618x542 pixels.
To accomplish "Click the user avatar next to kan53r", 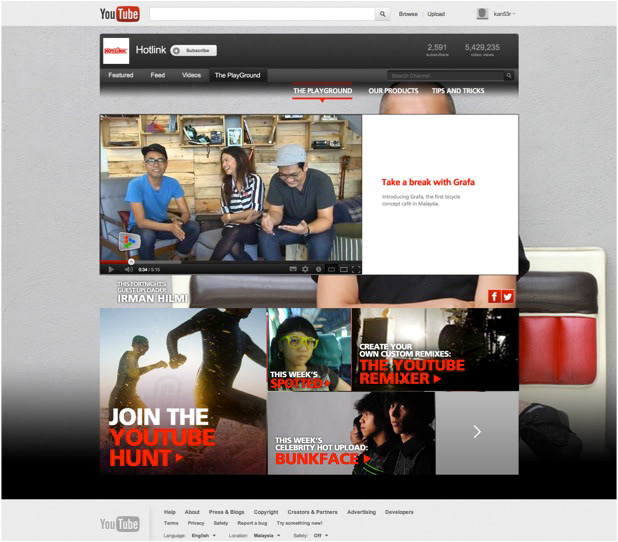I will (482, 14).
